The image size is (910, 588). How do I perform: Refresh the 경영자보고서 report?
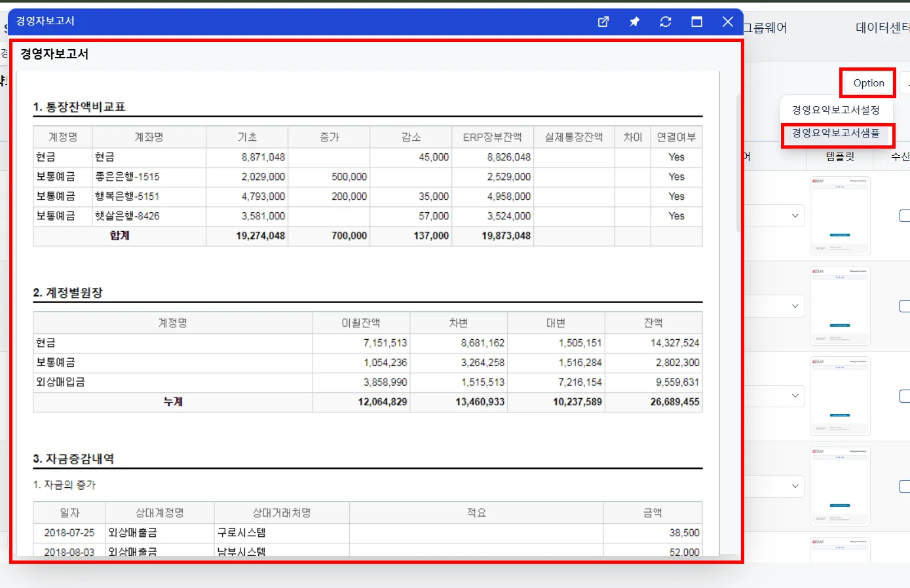pos(666,22)
